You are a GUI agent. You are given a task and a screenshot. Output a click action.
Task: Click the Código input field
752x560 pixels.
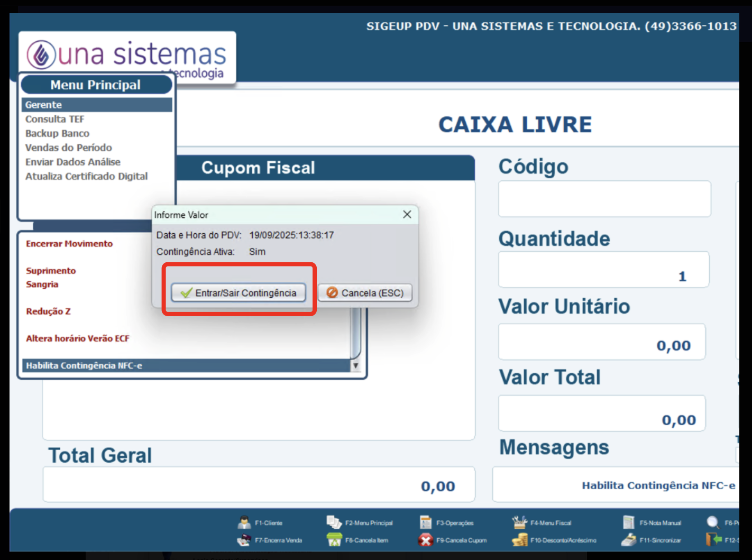coord(604,199)
